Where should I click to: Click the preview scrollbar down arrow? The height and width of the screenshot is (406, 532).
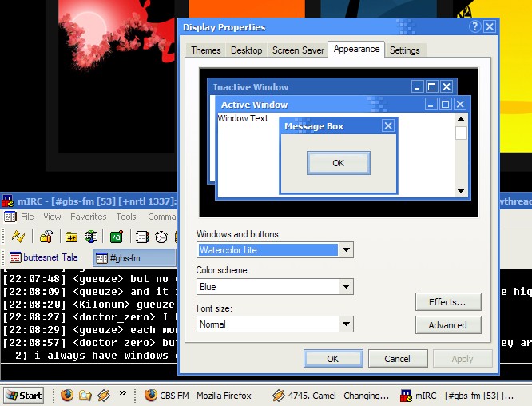point(461,191)
